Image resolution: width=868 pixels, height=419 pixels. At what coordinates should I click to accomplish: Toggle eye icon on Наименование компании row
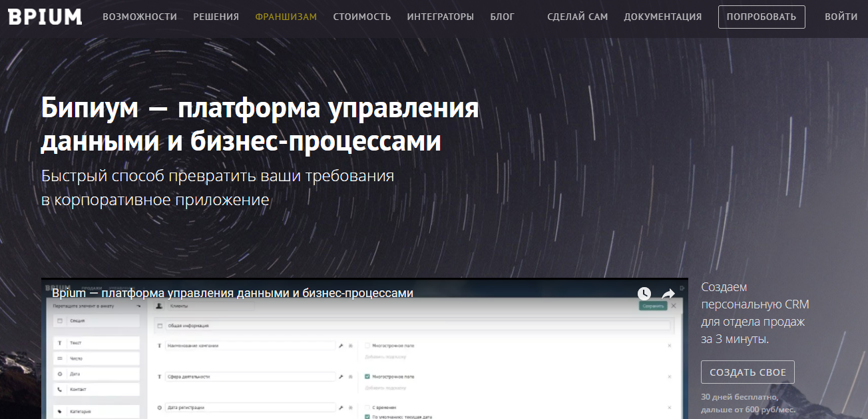[x=351, y=346]
